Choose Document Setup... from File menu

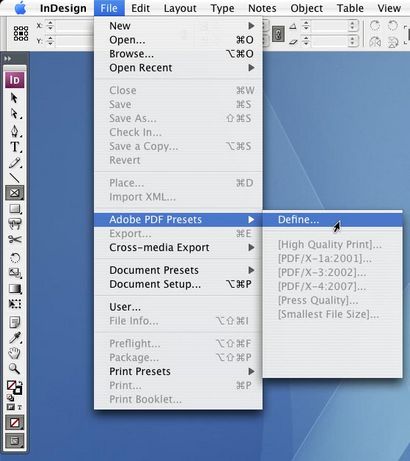coord(178,284)
